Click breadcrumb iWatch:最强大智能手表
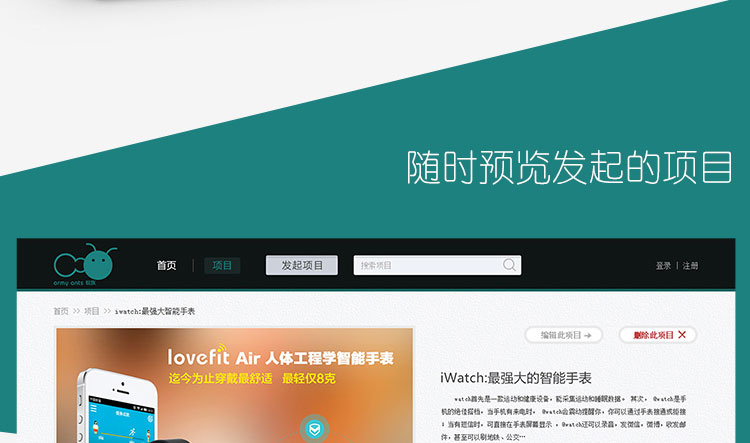 click(154, 311)
